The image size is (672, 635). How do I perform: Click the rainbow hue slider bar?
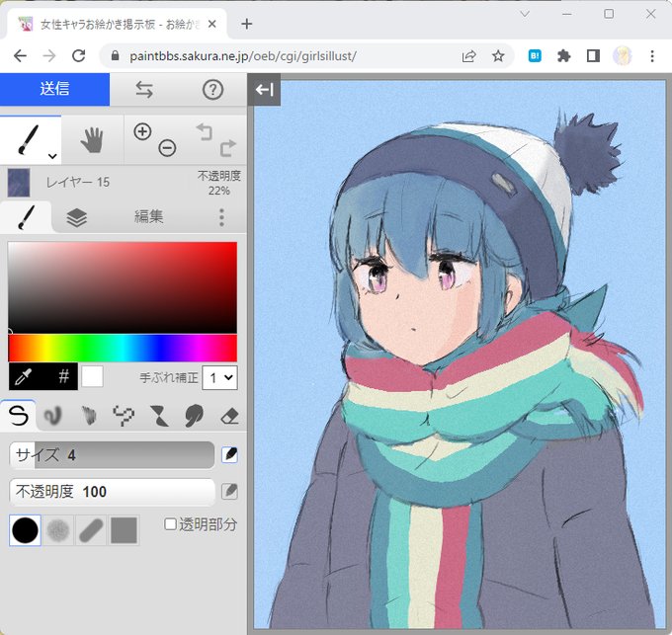(x=123, y=349)
